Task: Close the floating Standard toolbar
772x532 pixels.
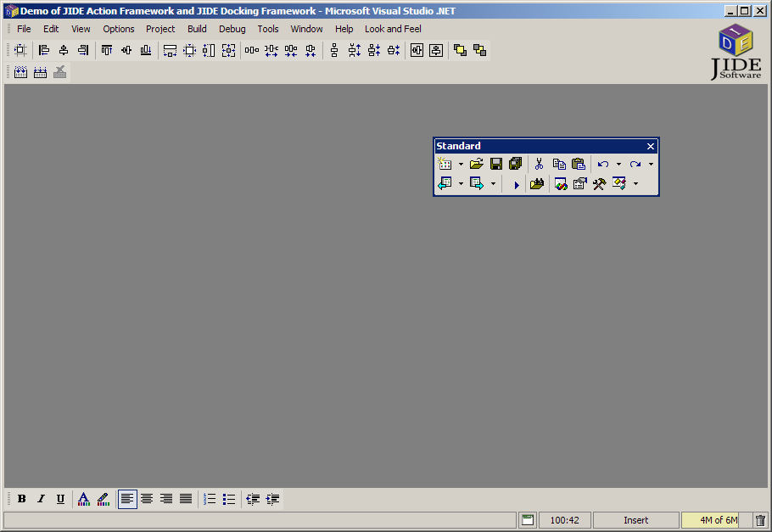Action: (x=651, y=146)
